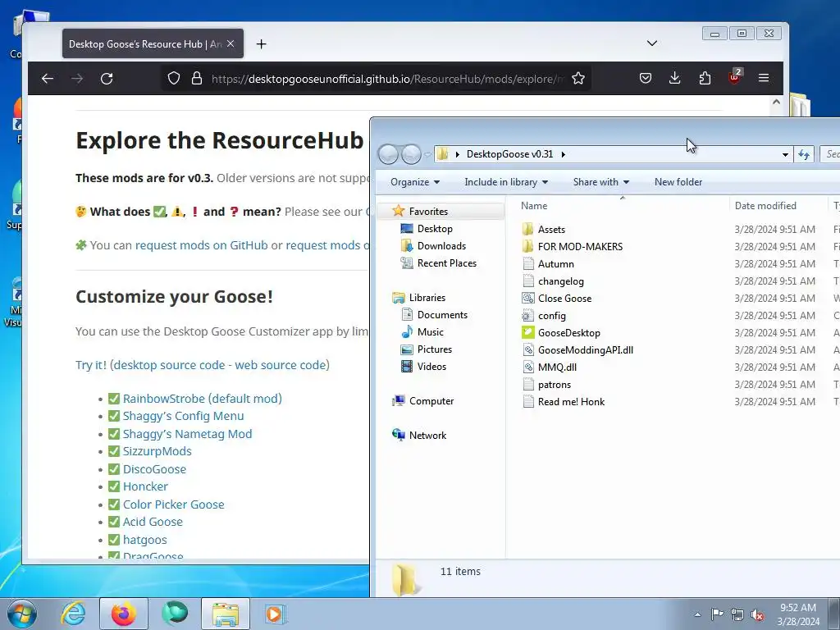Screen dimensions: 840x630
Task: Open Firefox downloads arrow icon
Action: [675, 79]
